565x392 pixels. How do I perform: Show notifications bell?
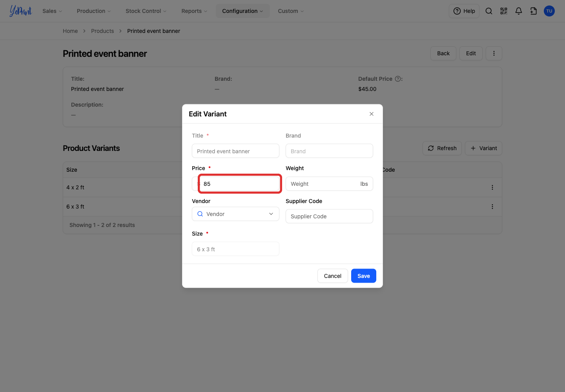519,11
